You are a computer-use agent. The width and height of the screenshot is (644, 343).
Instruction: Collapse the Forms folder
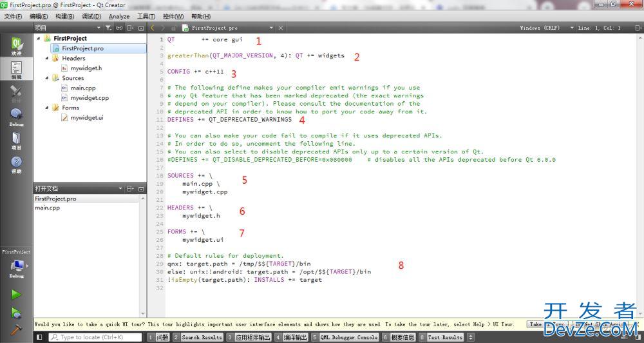point(47,107)
